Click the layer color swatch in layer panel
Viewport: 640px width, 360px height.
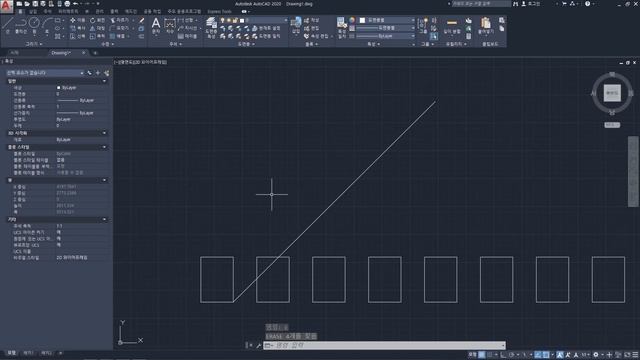[x=242, y=20]
